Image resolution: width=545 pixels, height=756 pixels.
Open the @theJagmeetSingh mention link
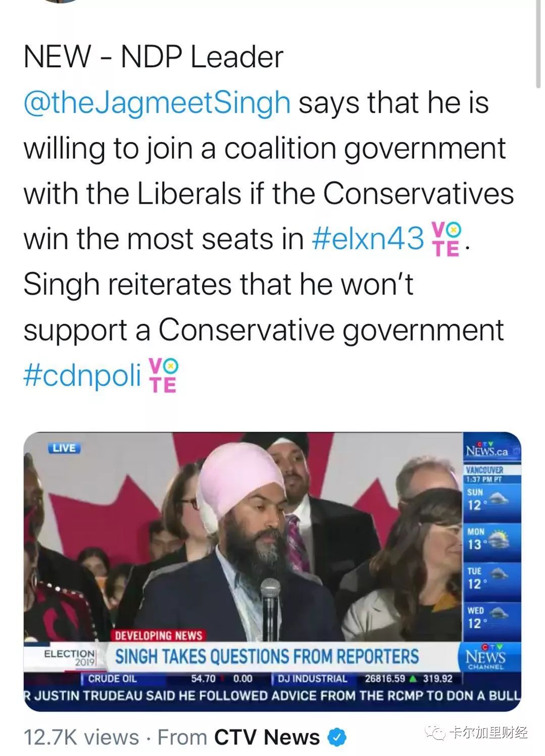pyautogui.click(x=157, y=103)
